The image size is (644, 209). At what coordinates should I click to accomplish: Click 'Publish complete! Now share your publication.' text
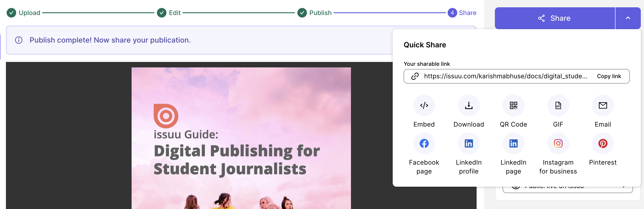point(110,40)
